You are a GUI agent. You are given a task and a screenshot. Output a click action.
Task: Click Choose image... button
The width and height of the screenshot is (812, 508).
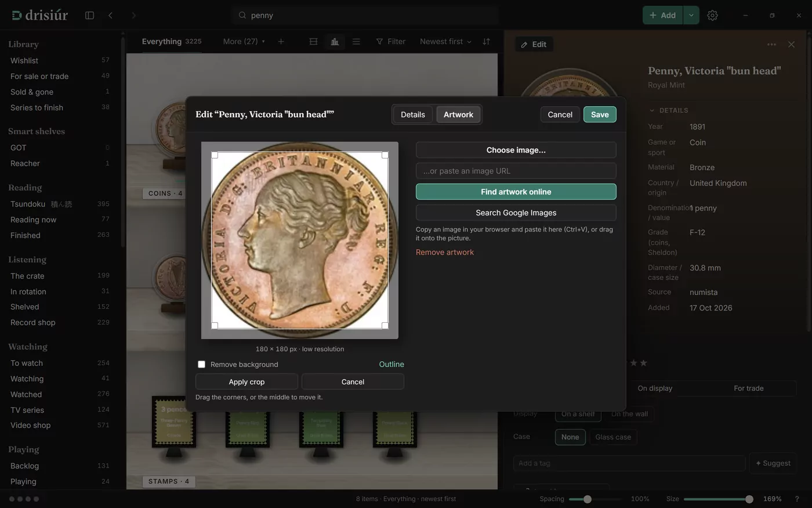point(516,150)
